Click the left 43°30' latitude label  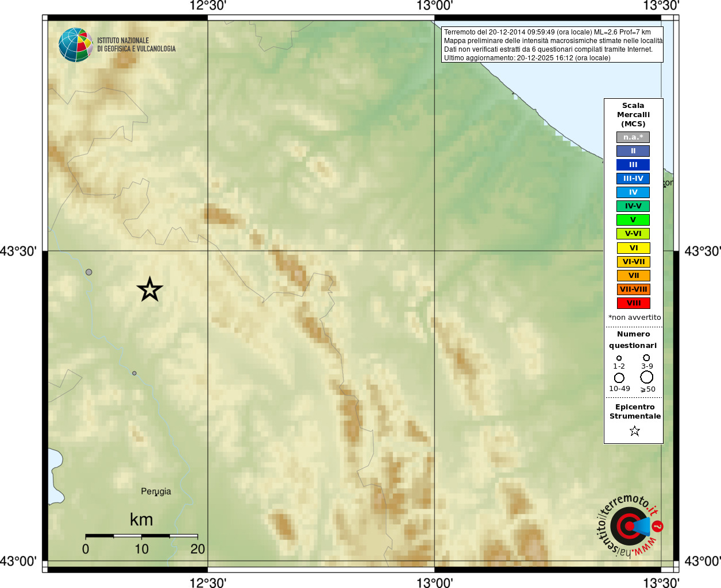click(x=18, y=252)
